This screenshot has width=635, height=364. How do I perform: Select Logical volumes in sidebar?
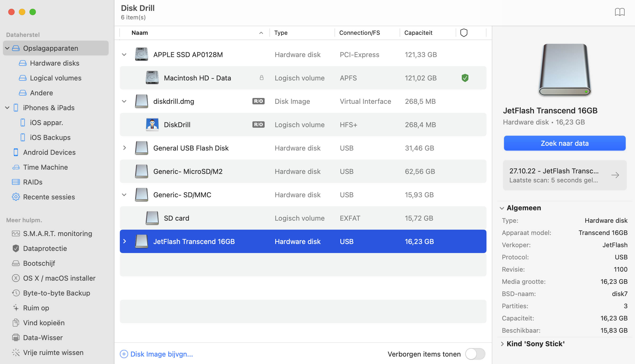(50, 78)
